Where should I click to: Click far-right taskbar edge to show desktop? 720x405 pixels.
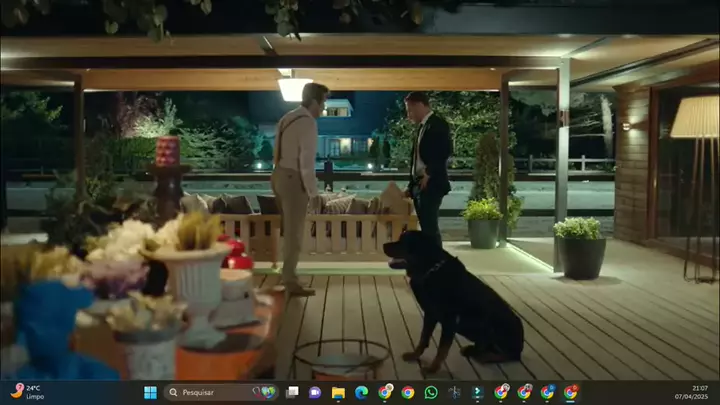point(718,392)
